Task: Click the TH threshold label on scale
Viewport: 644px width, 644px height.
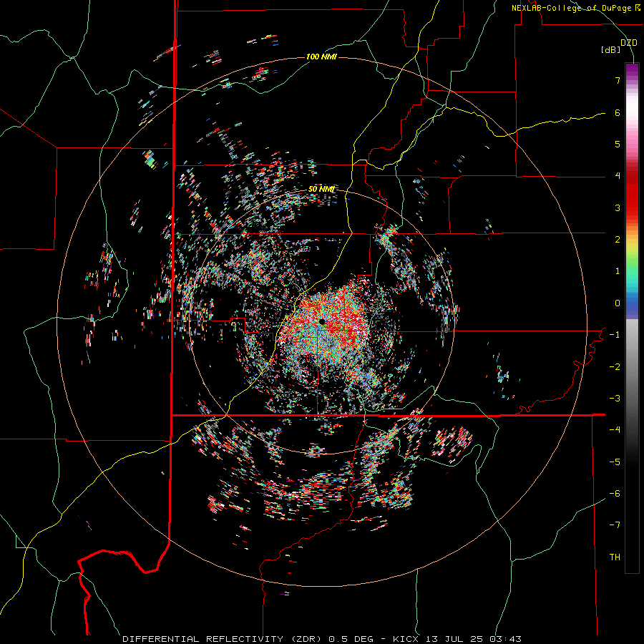Action: [x=615, y=557]
